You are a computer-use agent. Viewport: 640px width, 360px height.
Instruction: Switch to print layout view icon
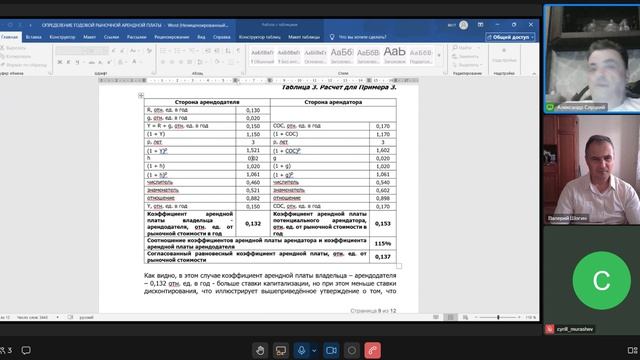point(450,317)
